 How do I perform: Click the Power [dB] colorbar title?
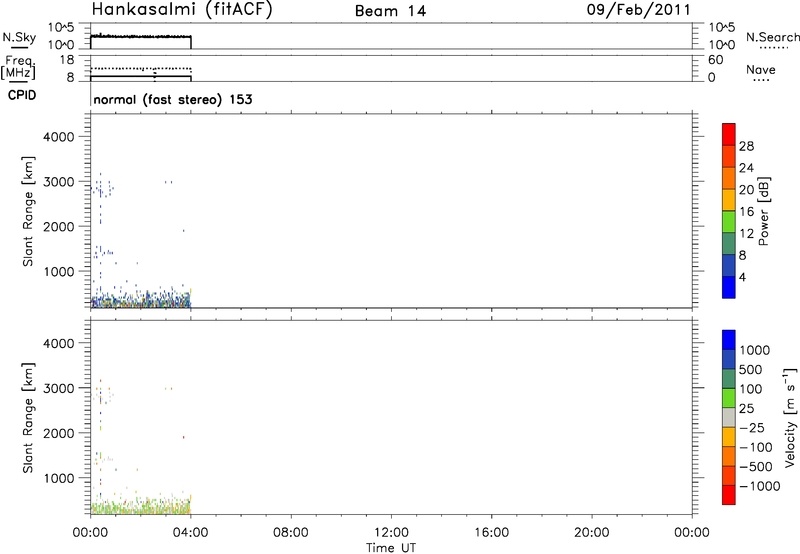click(x=763, y=211)
